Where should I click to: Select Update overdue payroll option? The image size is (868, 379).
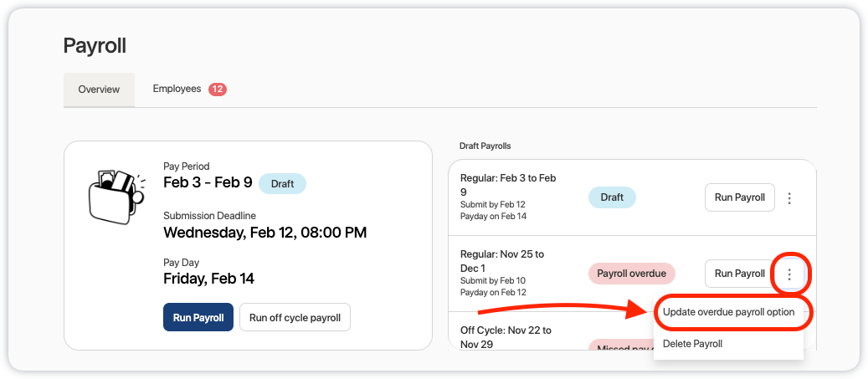coord(727,312)
